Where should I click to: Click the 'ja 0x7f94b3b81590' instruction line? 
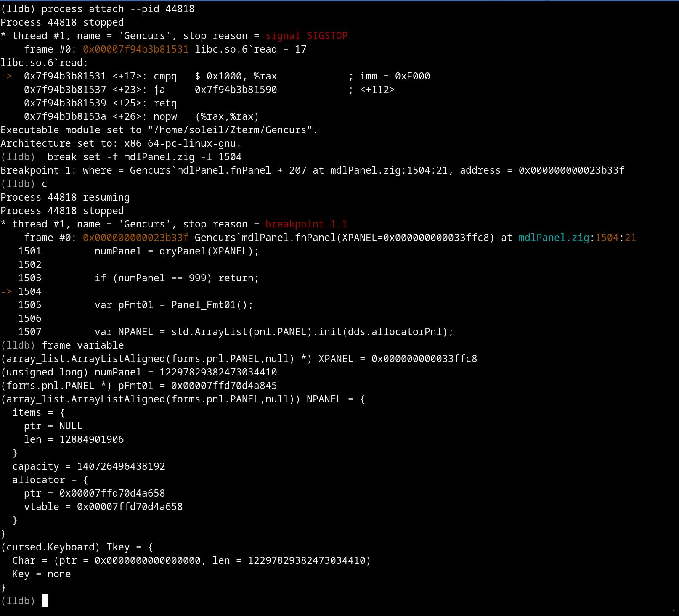click(209, 90)
